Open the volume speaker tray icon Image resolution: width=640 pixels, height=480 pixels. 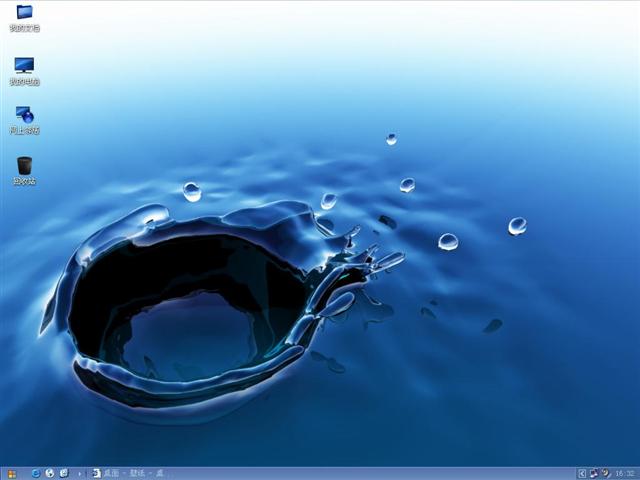coord(606,473)
